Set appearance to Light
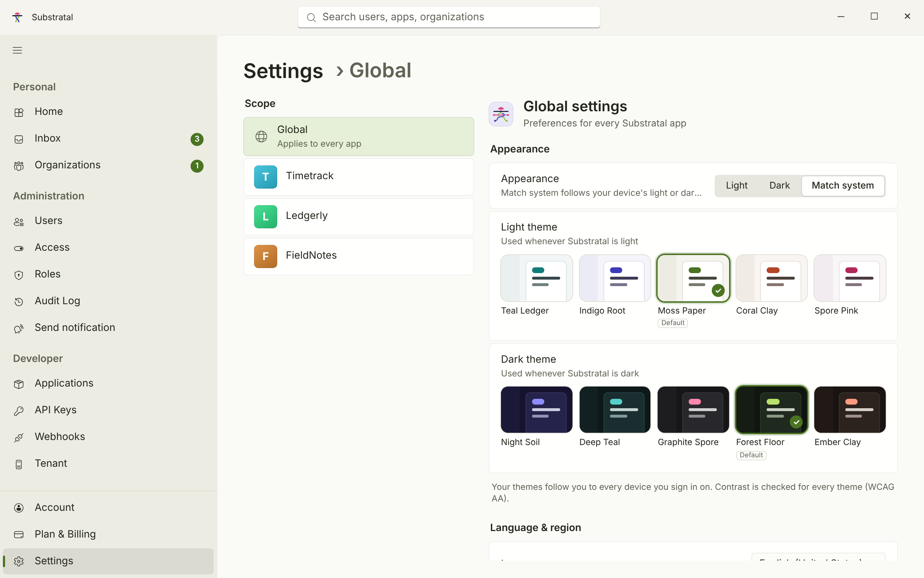Screen dimensions: 924x578 coord(737,186)
